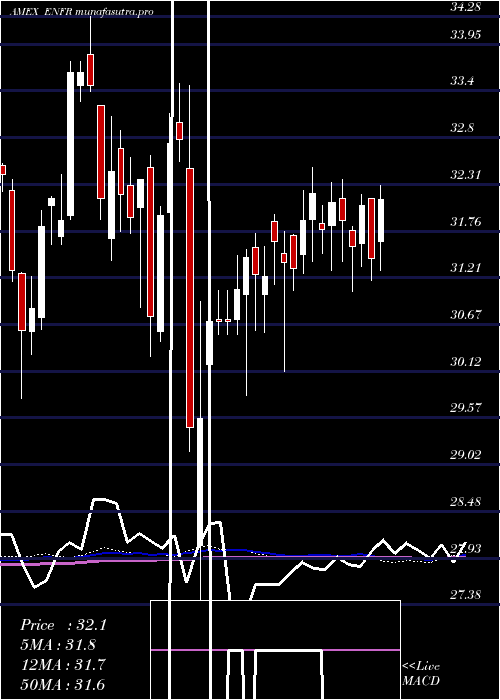Click the 32.31 price axis label
Screen dimensions: 500x700
pos(465,175)
